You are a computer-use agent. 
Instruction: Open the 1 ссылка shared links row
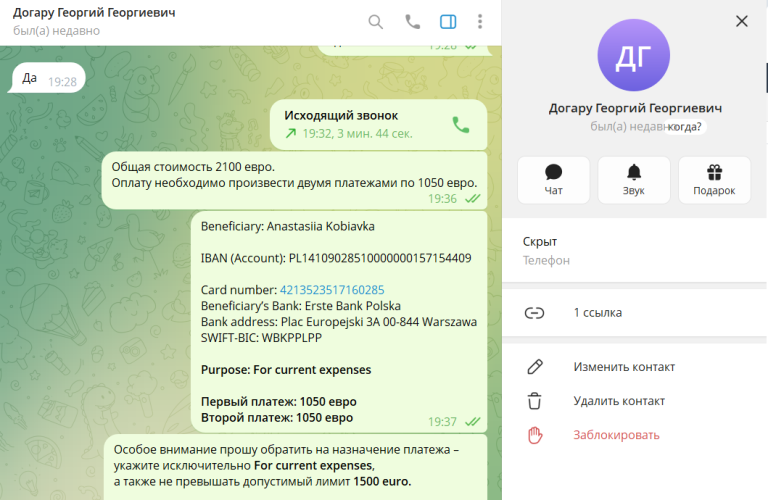coord(635,312)
